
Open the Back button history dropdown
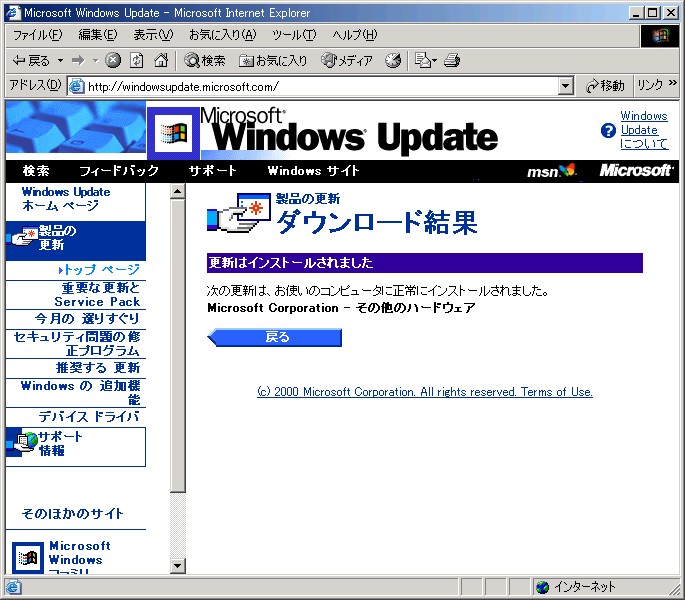click(x=60, y=60)
